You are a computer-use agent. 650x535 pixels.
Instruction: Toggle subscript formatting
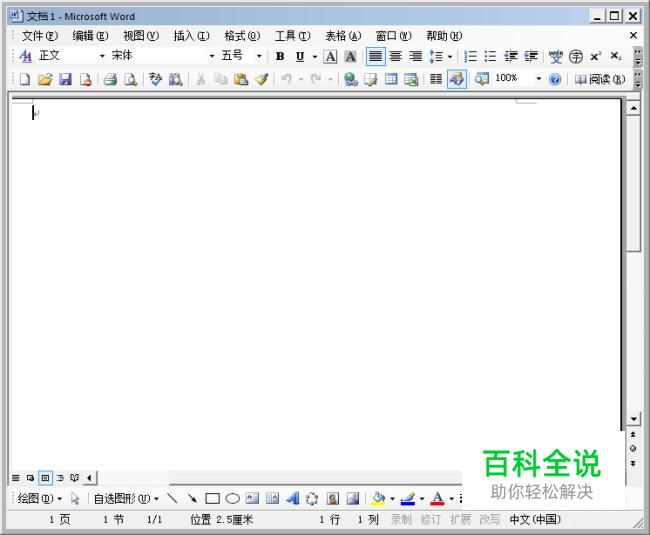(616, 56)
